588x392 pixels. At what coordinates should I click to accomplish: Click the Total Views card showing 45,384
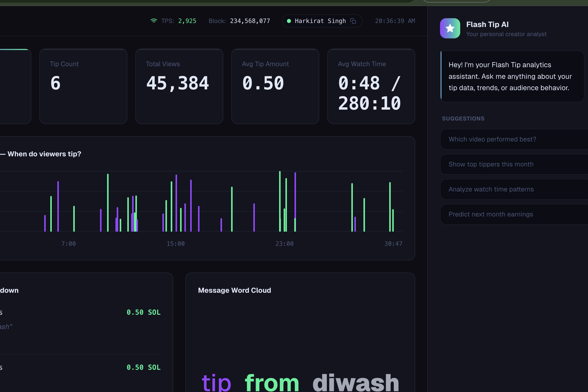(179, 86)
